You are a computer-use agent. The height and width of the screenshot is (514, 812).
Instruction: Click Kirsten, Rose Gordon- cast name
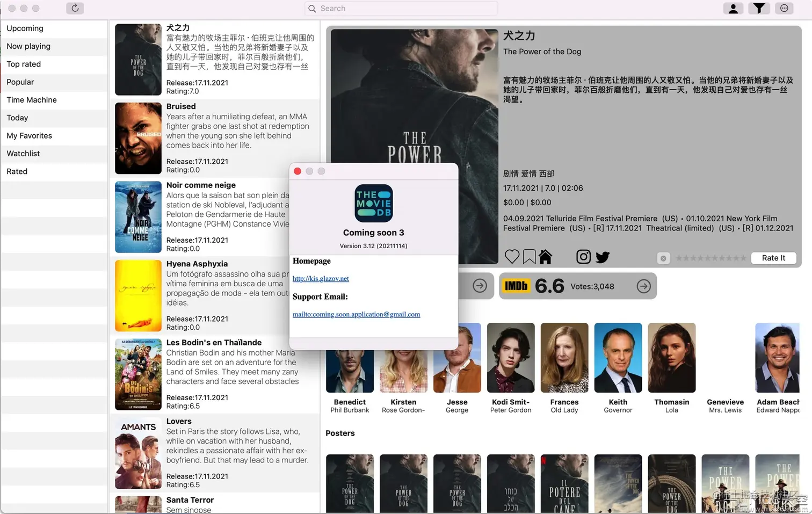click(403, 406)
